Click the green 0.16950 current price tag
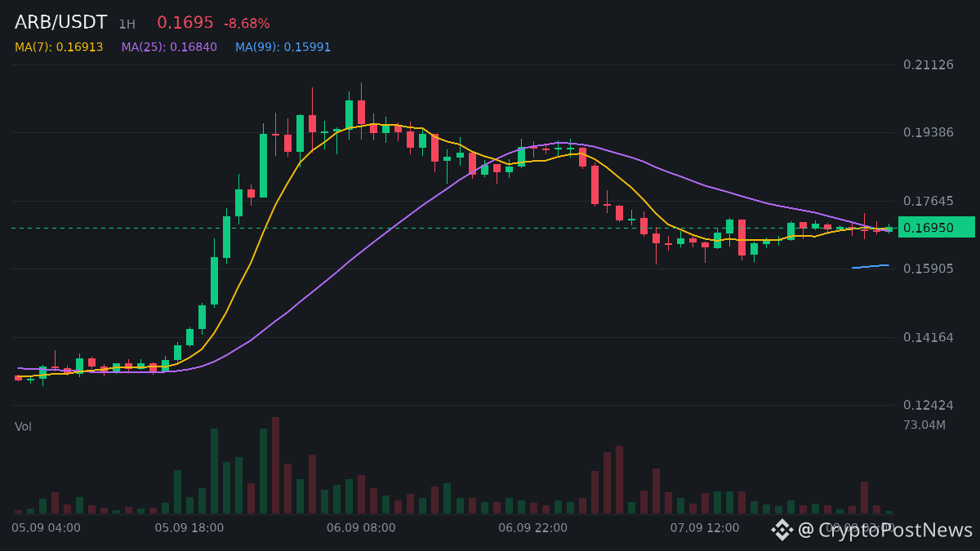The width and height of the screenshot is (980, 551). [937, 228]
